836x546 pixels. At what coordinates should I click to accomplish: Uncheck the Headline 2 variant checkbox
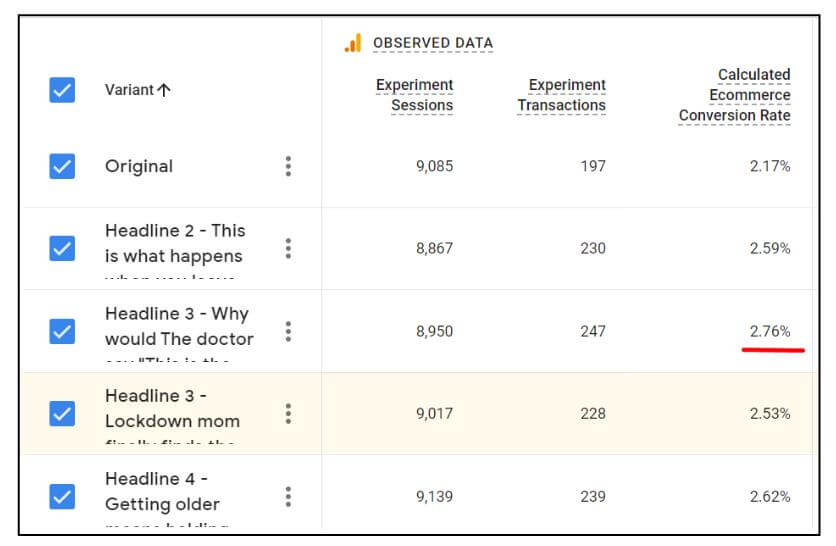point(62,248)
